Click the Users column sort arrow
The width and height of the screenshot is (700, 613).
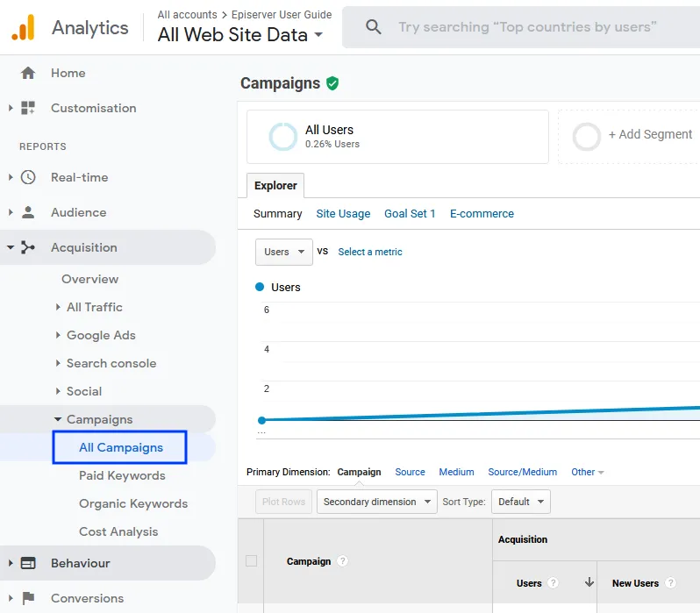tap(589, 582)
